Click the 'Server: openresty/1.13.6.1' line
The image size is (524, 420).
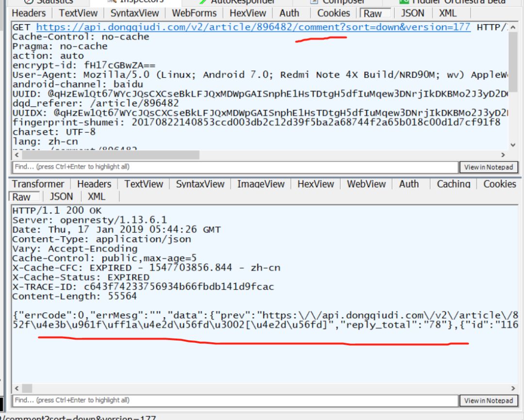pos(90,220)
